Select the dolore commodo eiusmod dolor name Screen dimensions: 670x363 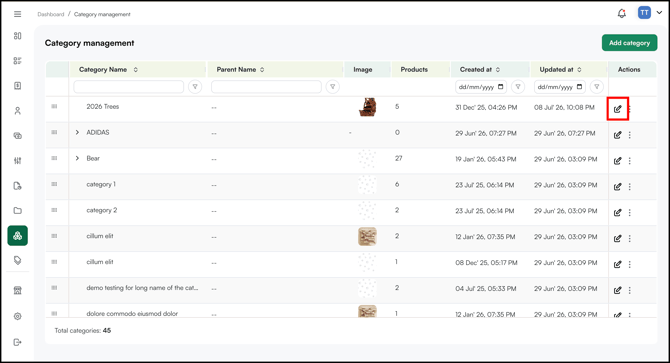(132, 313)
